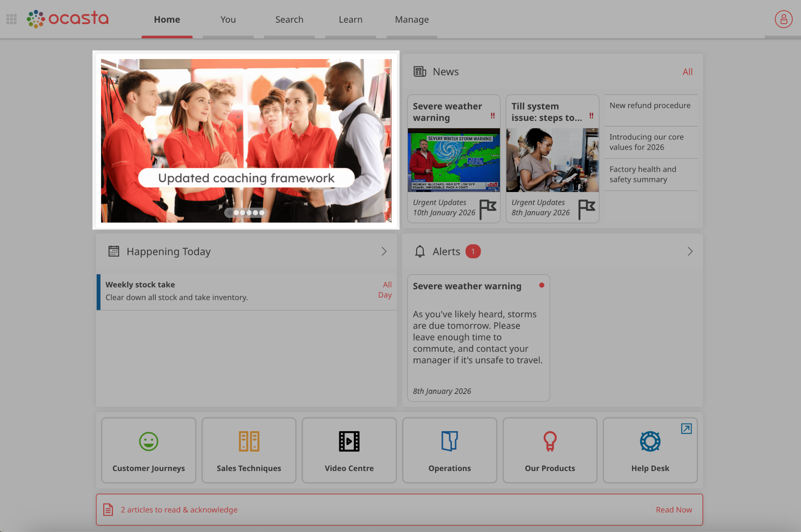Open the user profile icon
The width and height of the screenshot is (801, 532).
pos(783,19)
